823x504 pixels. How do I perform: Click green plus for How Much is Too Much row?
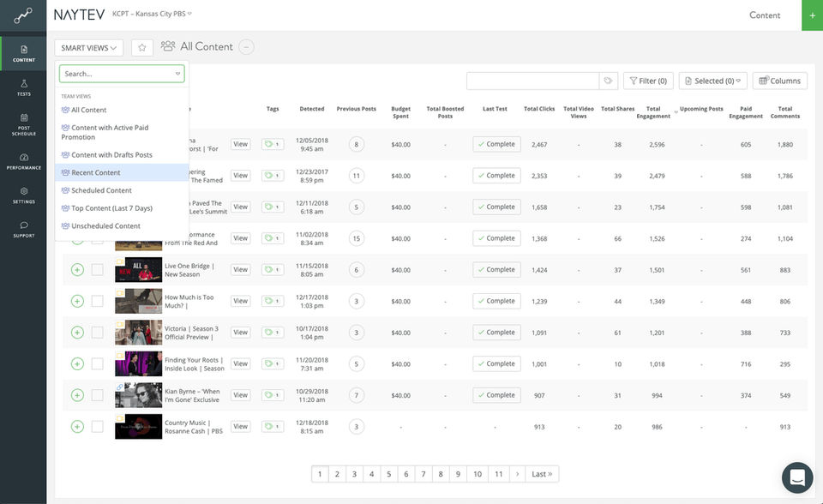coord(77,302)
